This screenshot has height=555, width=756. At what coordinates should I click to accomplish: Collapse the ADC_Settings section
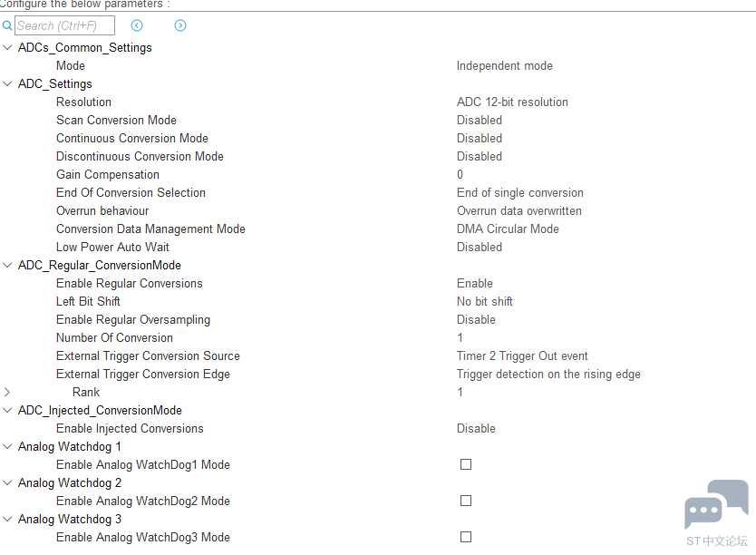7,83
